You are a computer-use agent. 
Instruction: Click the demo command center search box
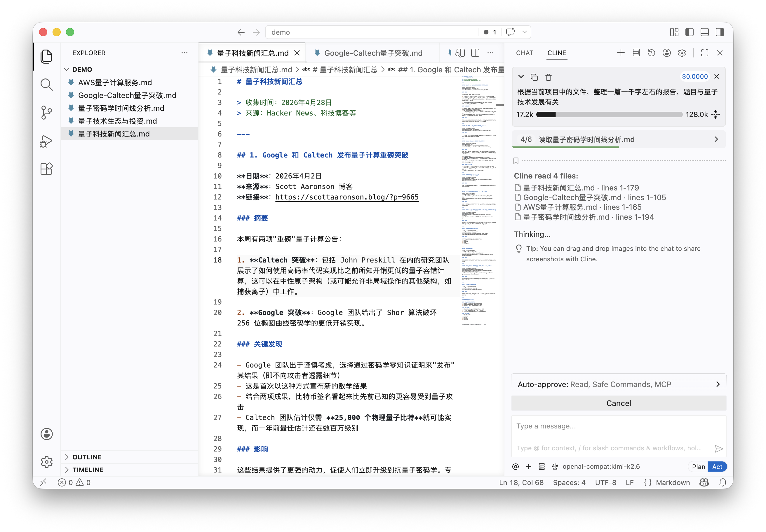click(372, 32)
